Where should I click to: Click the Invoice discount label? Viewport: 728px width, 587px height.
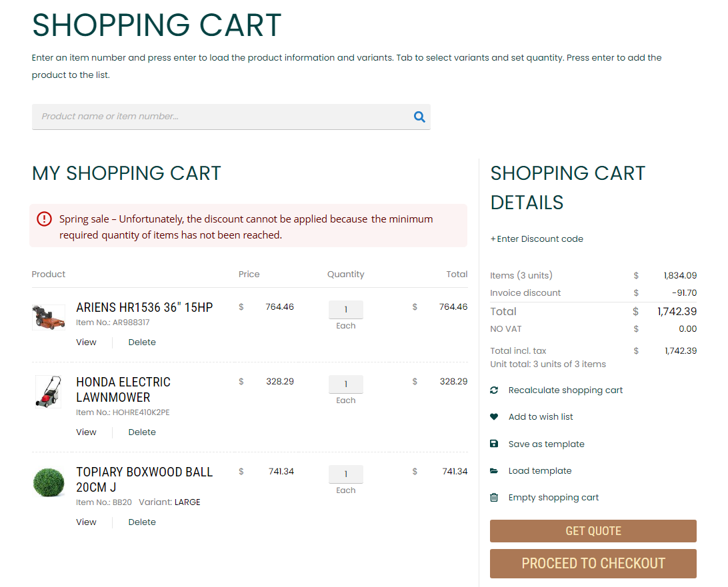(525, 293)
